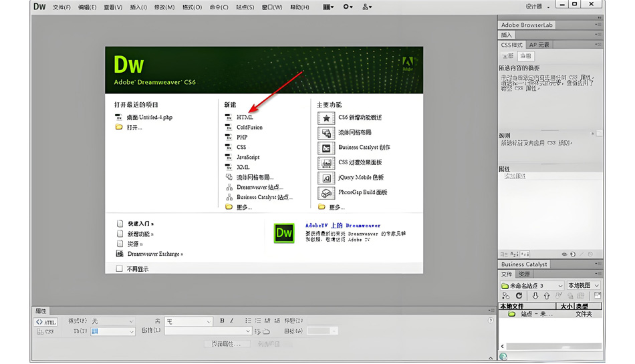Open the layout icon dropdown in menu bar
The image size is (635, 364).
point(328,7)
